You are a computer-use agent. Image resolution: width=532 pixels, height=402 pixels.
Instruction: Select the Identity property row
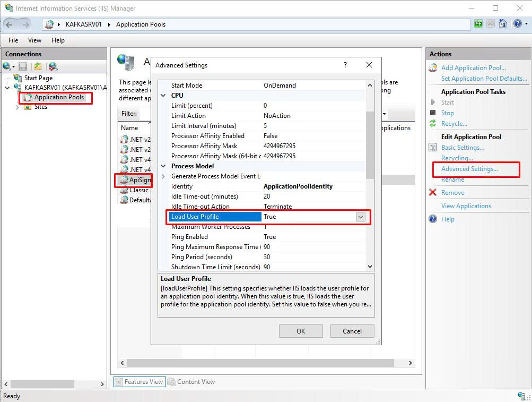pyautogui.click(x=267, y=186)
